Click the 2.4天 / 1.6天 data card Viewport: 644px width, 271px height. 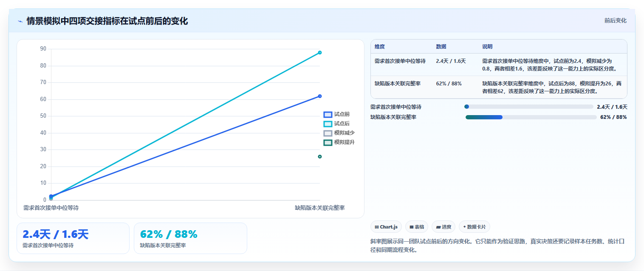pos(73,238)
